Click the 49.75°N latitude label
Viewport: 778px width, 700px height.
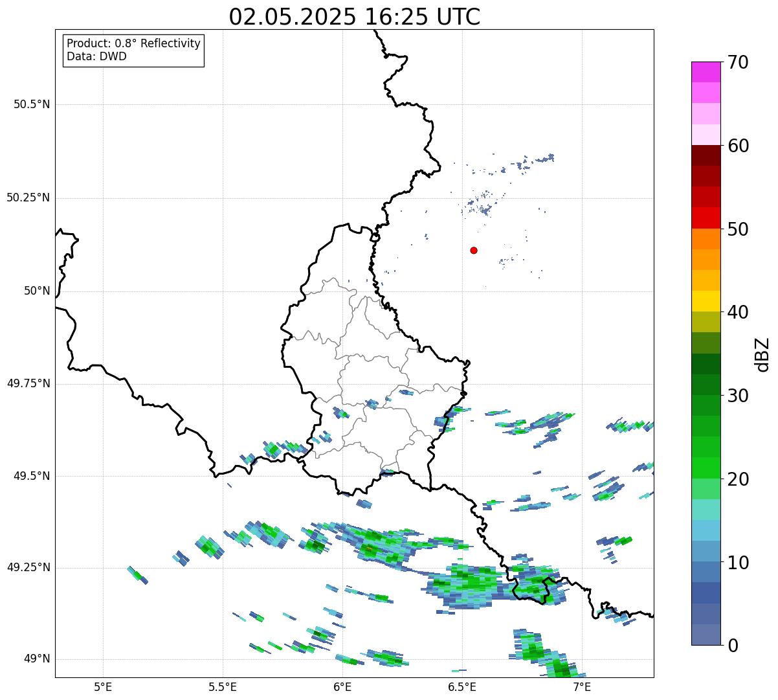pos(28,383)
